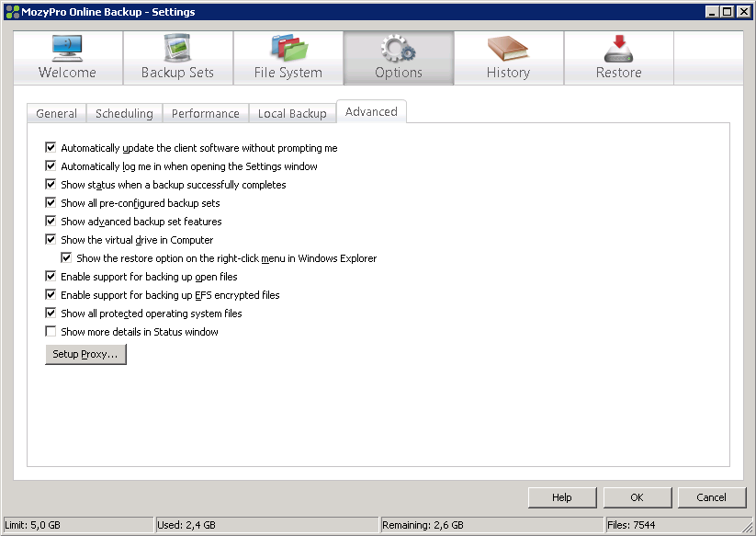Toggle support for EFS encrypted files
The height and width of the screenshot is (536, 756).
point(51,294)
